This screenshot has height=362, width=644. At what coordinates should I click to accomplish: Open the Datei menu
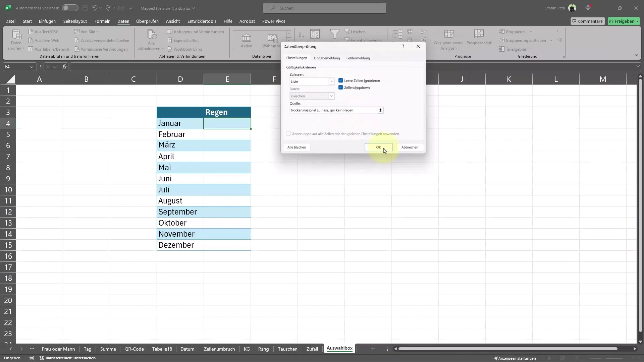tap(10, 21)
